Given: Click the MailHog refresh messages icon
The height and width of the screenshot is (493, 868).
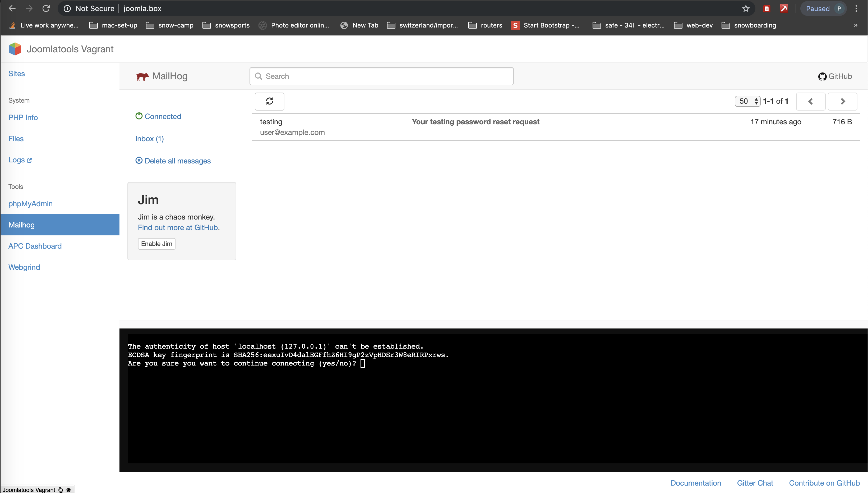Looking at the screenshot, I should [x=269, y=101].
